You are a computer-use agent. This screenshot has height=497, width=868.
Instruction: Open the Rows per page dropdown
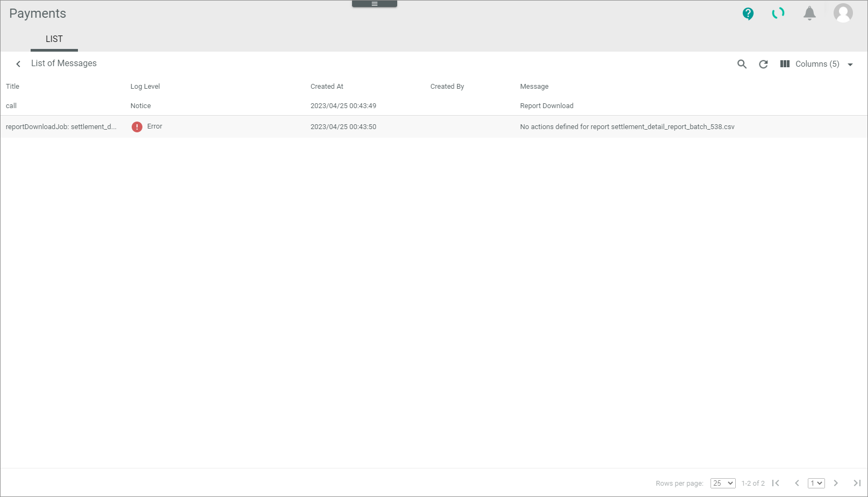pyautogui.click(x=722, y=483)
